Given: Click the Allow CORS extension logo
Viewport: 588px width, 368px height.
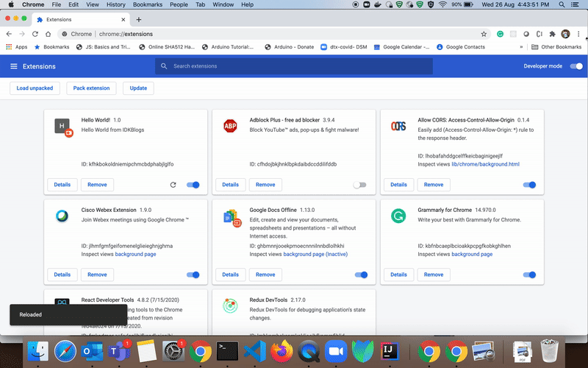Looking at the screenshot, I should pos(398,126).
